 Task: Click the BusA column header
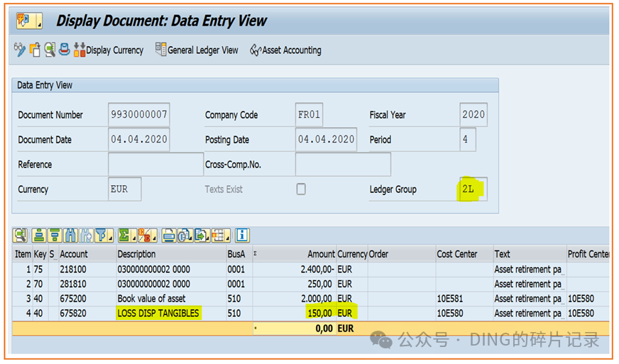239,254
